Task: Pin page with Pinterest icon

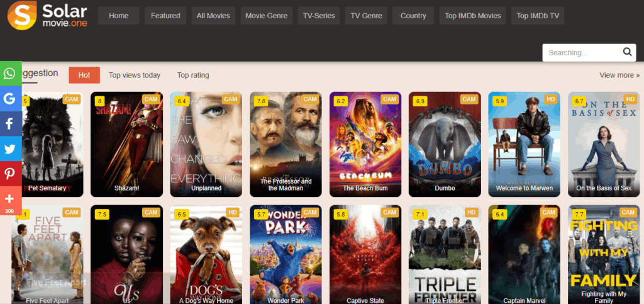Action: pyautogui.click(x=10, y=174)
